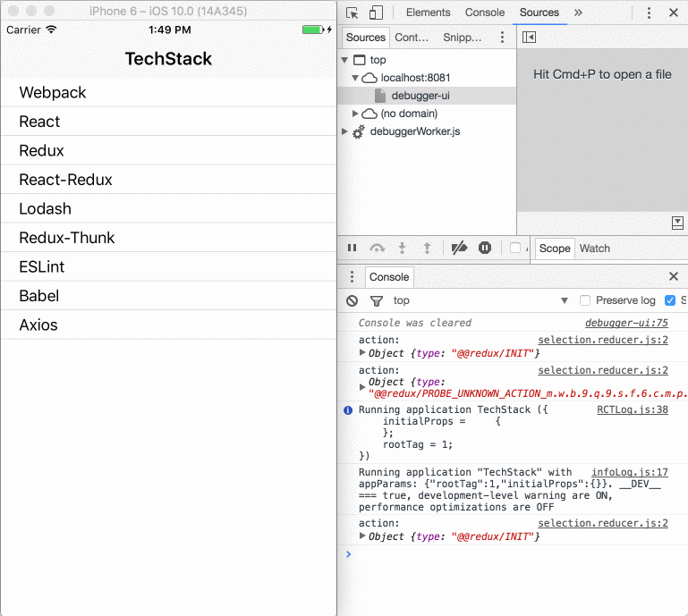Image resolution: width=688 pixels, height=616 pixels.
Task: Tap the React-Redux list row
Action: point(168,180)
